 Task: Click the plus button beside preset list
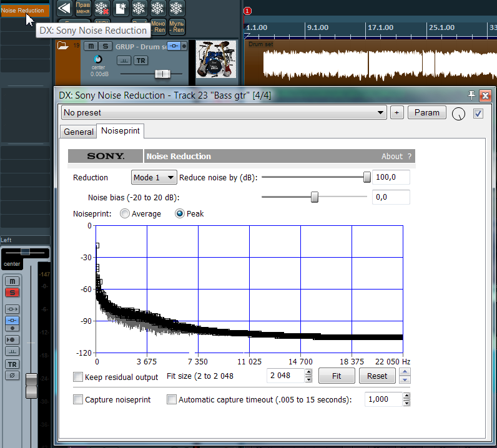[397, 113]
